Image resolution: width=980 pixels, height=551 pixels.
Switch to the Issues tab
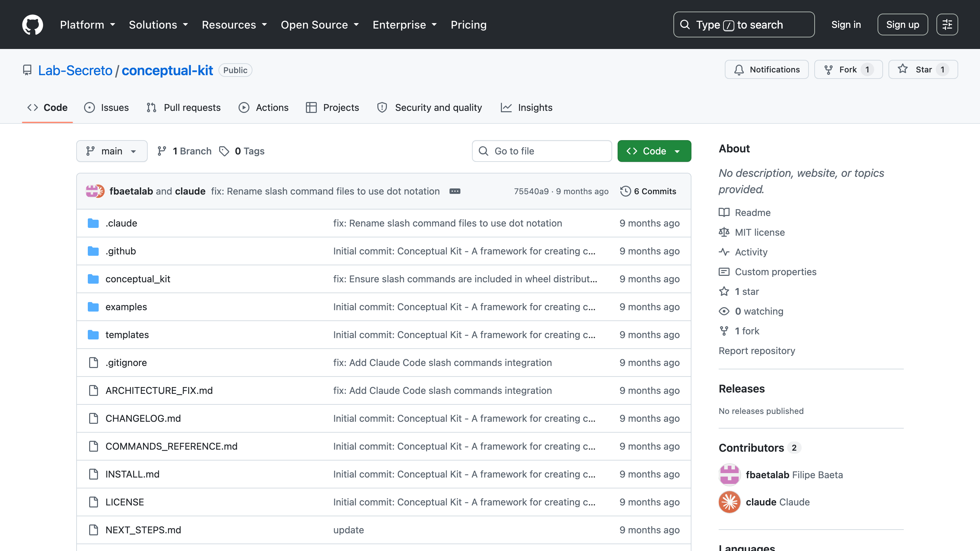click(106, 108)
